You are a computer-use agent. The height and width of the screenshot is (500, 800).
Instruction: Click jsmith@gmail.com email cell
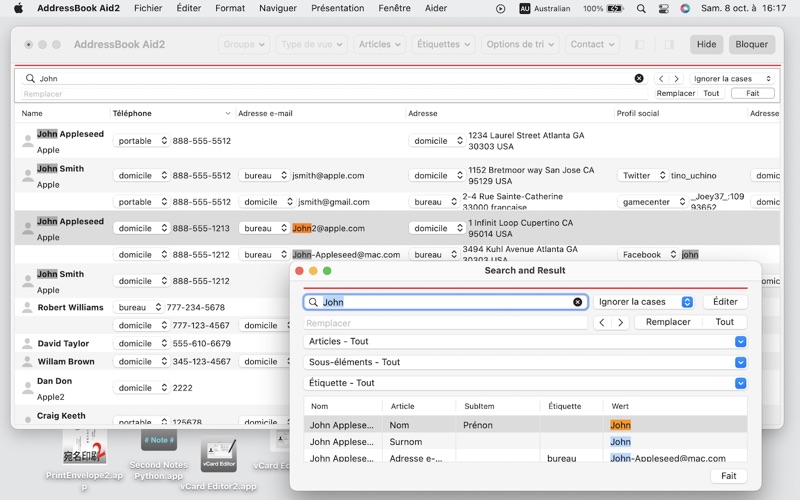tap(334, 202)
